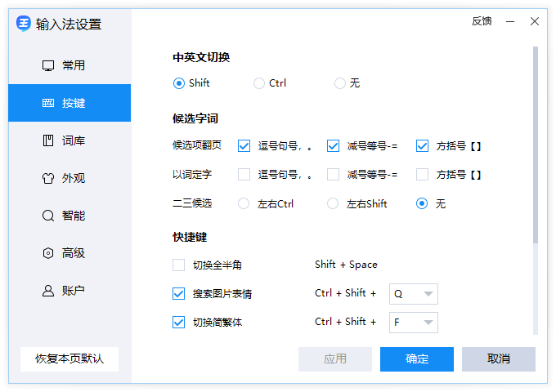
Task: Click the monitor icon beside 常用
Action: pos(47,65)
